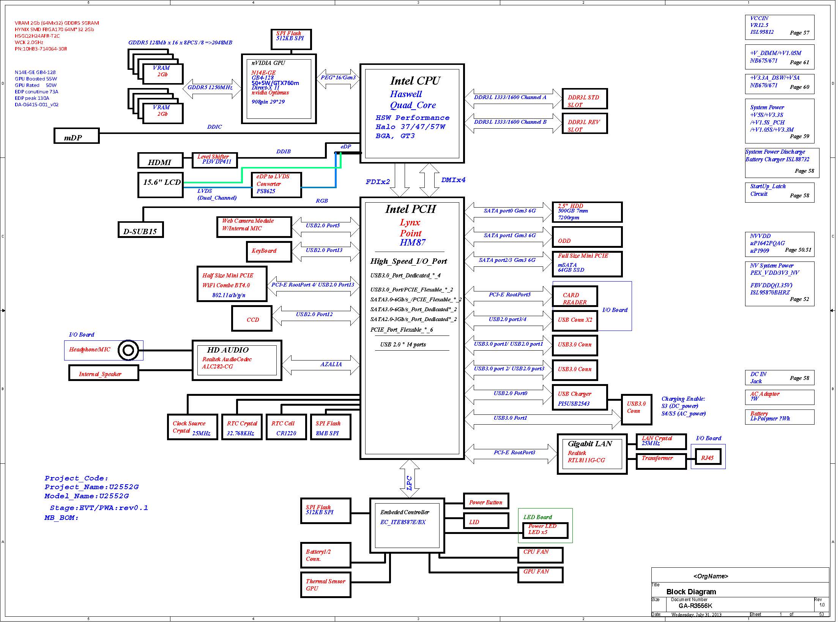Click the PEG*16/Gen3 double arrow
840x622 pixels.
(337, 78)
